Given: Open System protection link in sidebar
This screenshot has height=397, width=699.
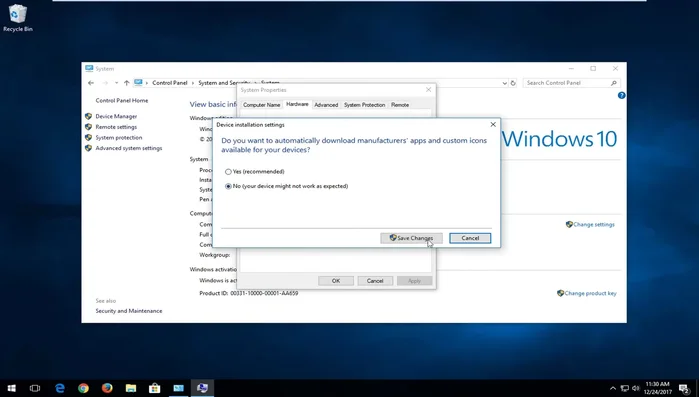Looking at the screenshot, I should click(119, 138).
